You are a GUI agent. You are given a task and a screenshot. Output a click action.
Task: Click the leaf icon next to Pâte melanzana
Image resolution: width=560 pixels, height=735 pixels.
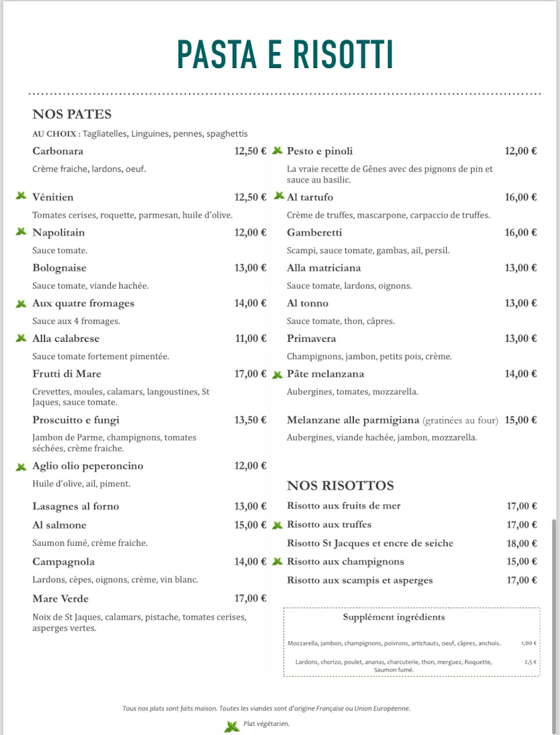pyautogui.click(x=278, y=374)
